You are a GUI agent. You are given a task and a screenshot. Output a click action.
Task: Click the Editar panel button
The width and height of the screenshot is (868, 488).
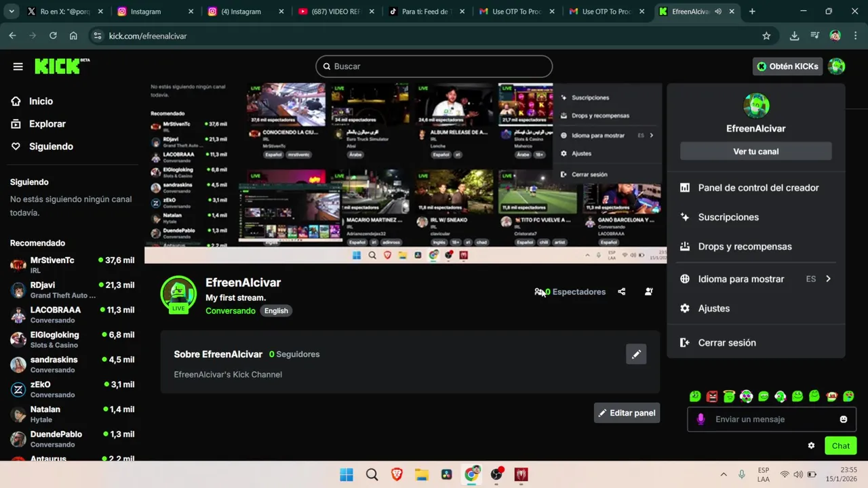[x=627, y=413]
